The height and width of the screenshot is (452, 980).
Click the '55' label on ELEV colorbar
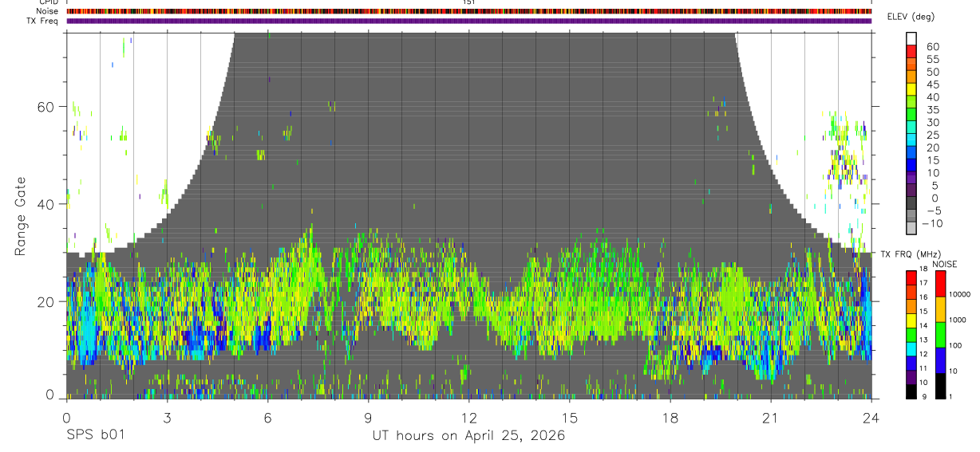point(933,59)
